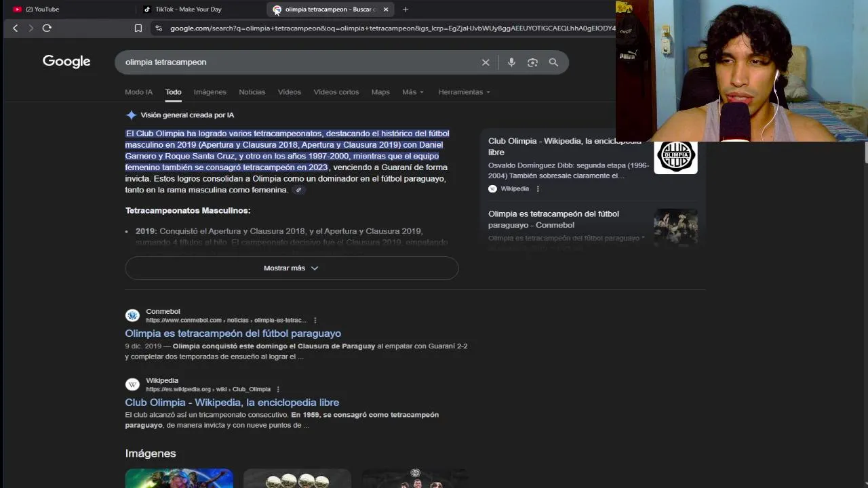Open site info icon in address bar
The width and height of the screenshot is (868, 488).
coord(159,28)
